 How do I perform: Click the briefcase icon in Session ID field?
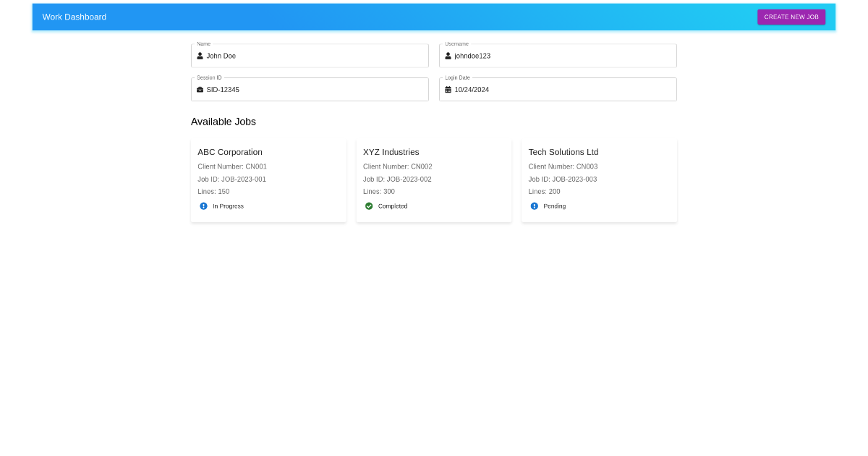pos(200,90)
